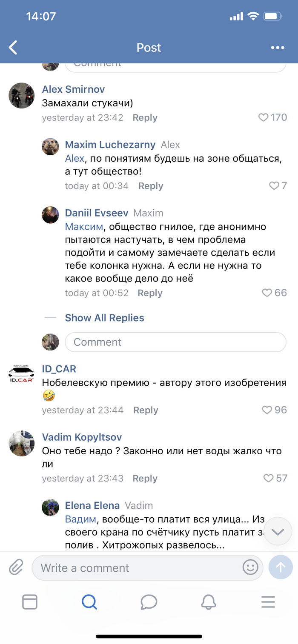Like Daniil Evseev's reply with 66 likes
The image size is (298, 644).
(x=267, y=293)
